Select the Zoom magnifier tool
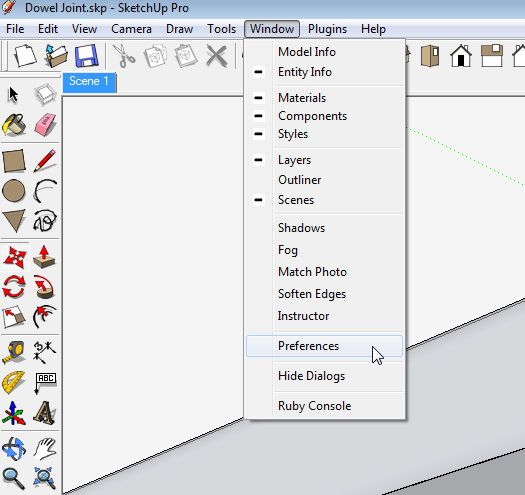525x495 pixels. click(x=14, y=478)
